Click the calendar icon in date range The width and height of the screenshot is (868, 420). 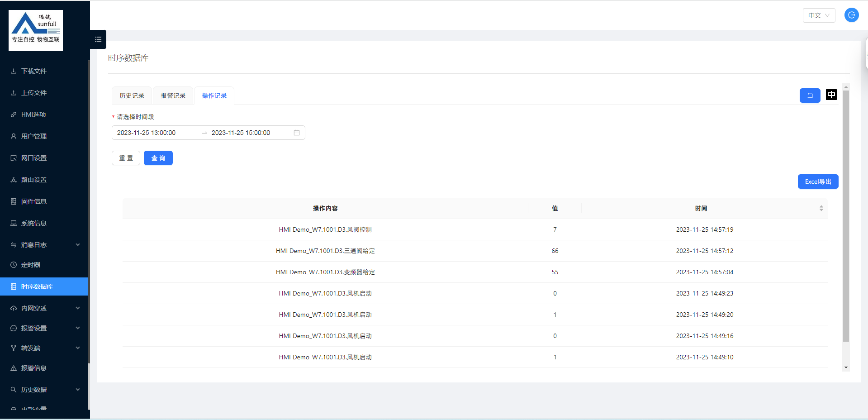pyautogui.click(x=297, y=133)
